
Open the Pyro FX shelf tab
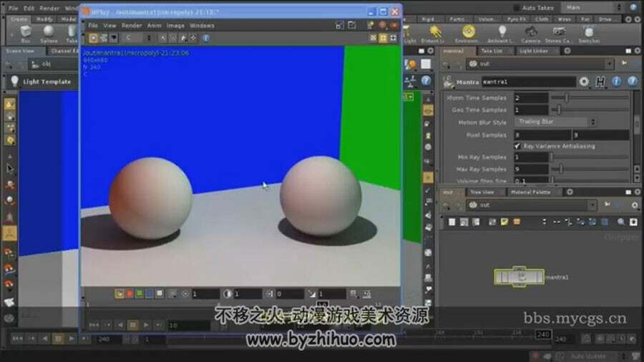(x=516, y=19)
